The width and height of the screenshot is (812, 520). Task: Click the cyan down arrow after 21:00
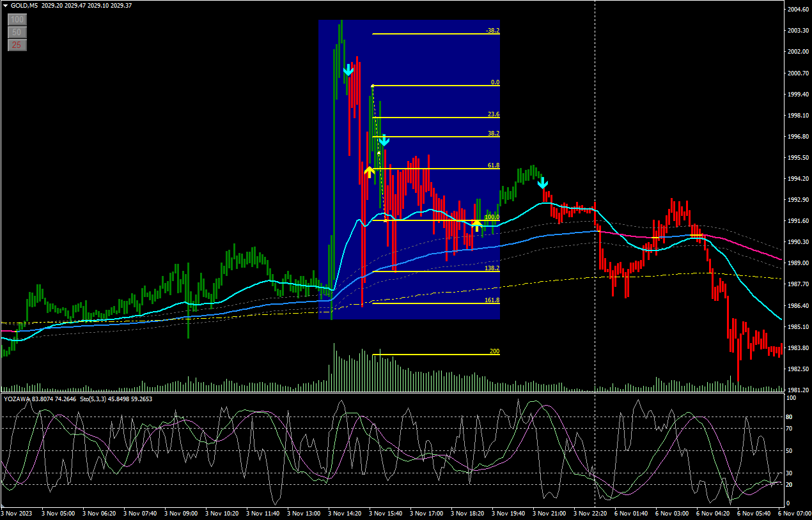pos(542,183)
